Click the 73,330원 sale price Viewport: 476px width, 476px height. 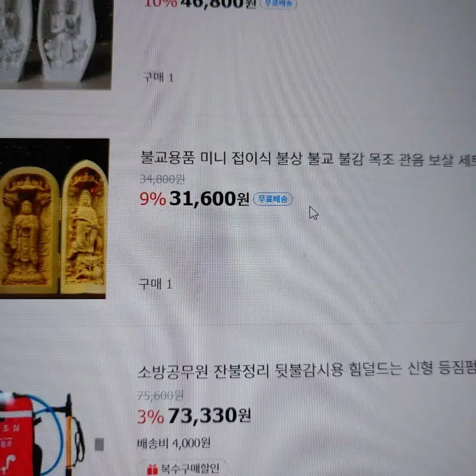pyautogui.click(x=209, y=416)
